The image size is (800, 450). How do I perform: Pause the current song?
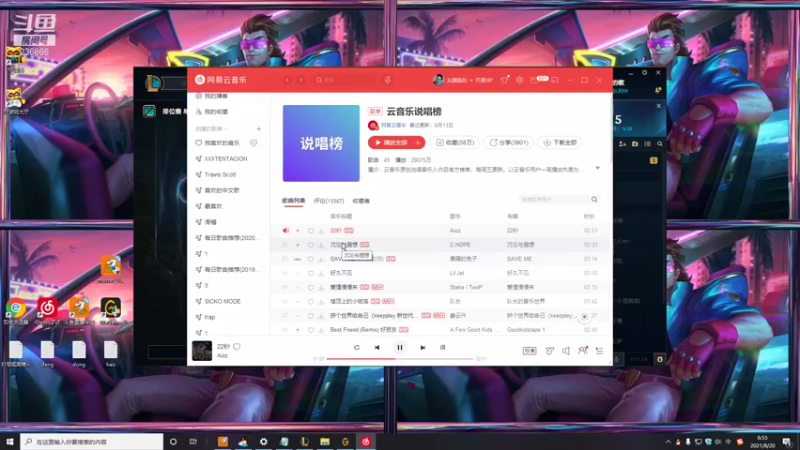(x=400, y=347)
